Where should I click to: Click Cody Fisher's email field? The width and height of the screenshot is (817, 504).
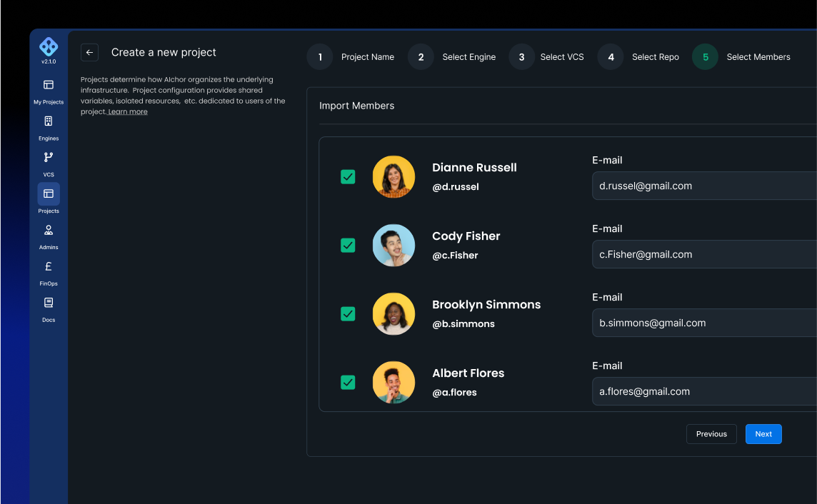[704, 255]
